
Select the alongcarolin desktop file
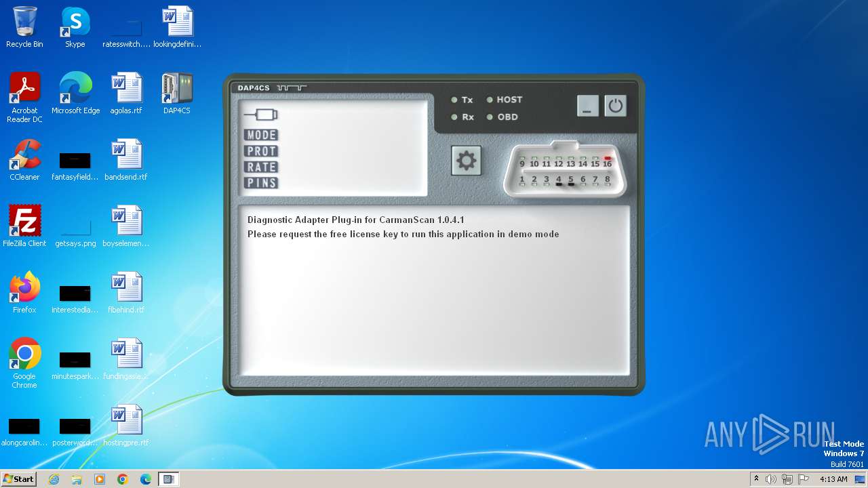click(24, 430)
